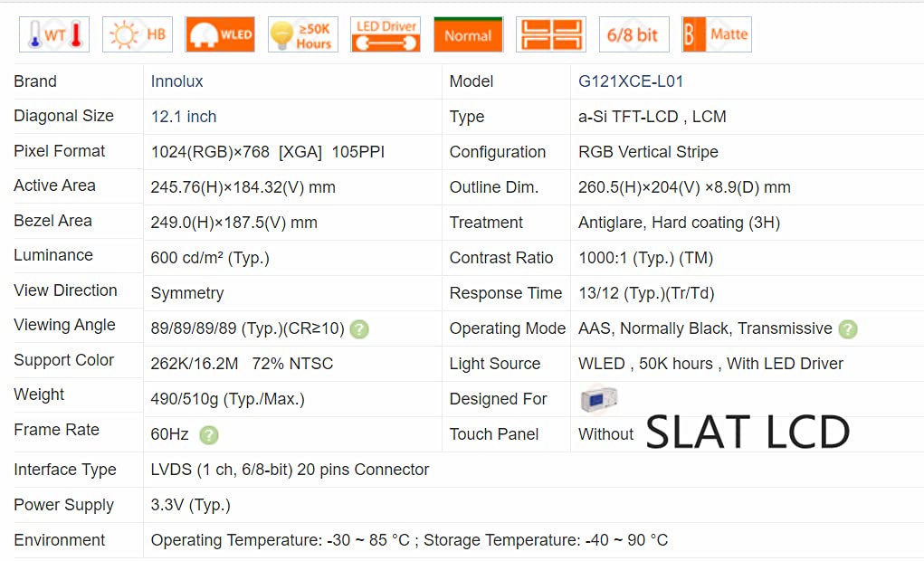Screen dimensions: 924x561
Task: Select the WLED backlight icon
Action: [x=220, y=34]
